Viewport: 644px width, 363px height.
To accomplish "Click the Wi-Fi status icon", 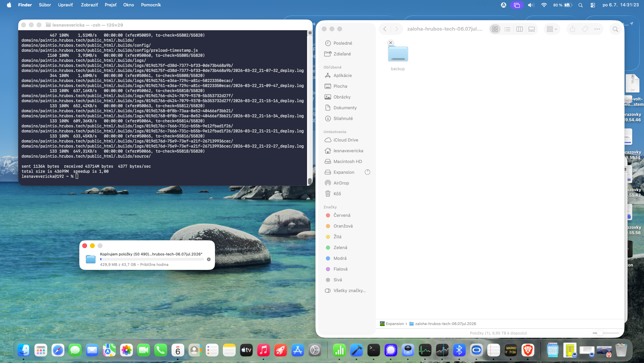I will tap(544, 5).
